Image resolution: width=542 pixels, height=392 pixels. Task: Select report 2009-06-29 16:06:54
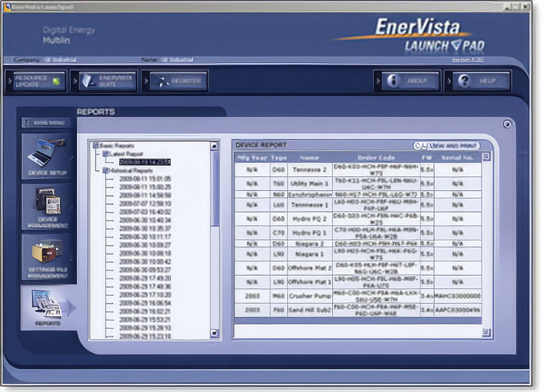click(x=145, y=303)
